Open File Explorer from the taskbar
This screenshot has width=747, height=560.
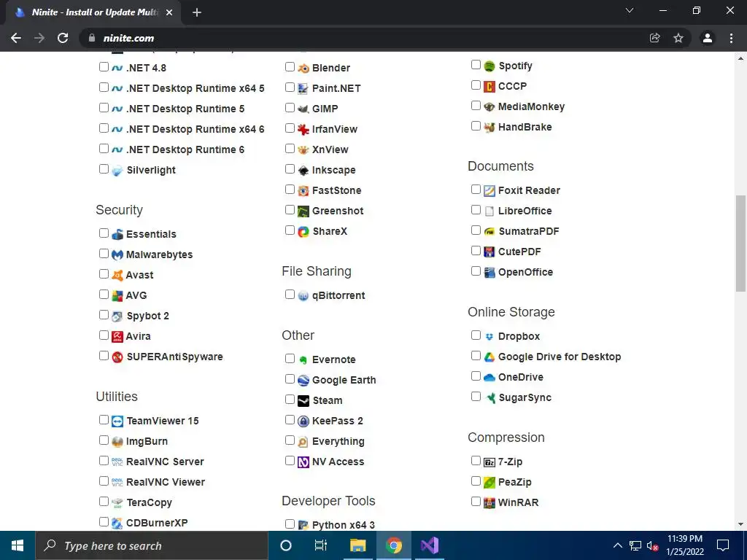click(357, 545)
